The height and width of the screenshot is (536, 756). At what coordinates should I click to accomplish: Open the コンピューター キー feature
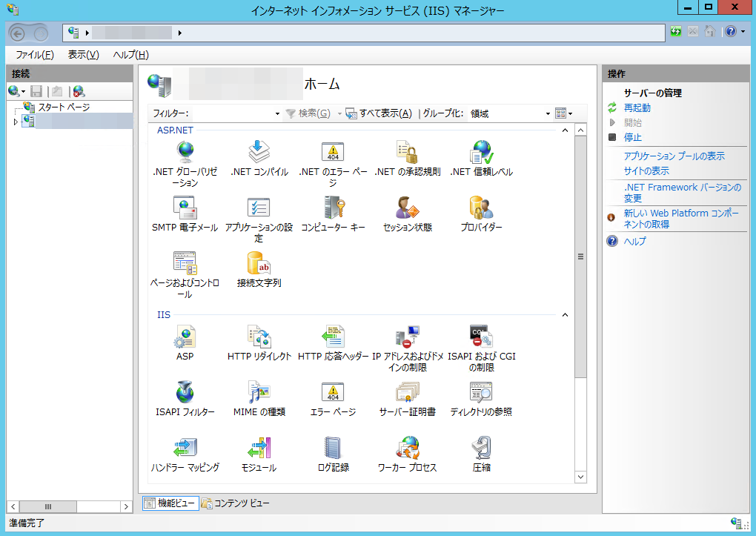click(x=333, y=208)
